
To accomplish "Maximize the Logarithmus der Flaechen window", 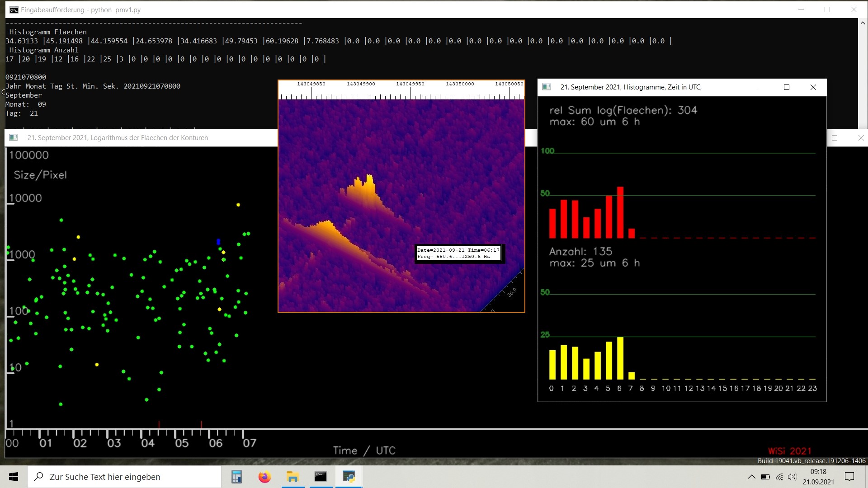I will point(835,138).
